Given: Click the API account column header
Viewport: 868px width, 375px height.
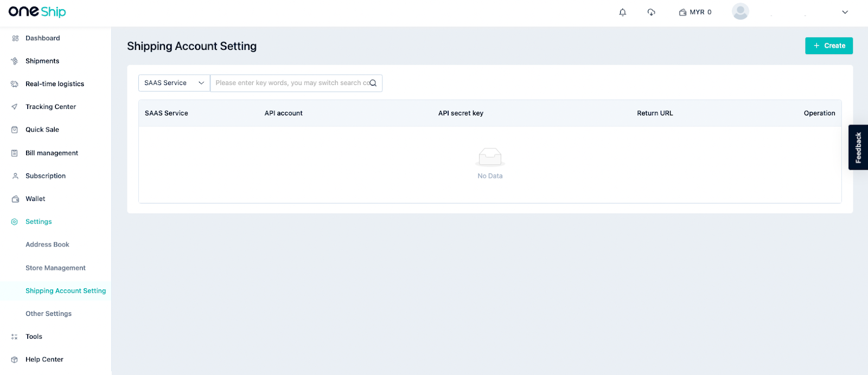Looking at the screenshot, I should click(284, 113).
